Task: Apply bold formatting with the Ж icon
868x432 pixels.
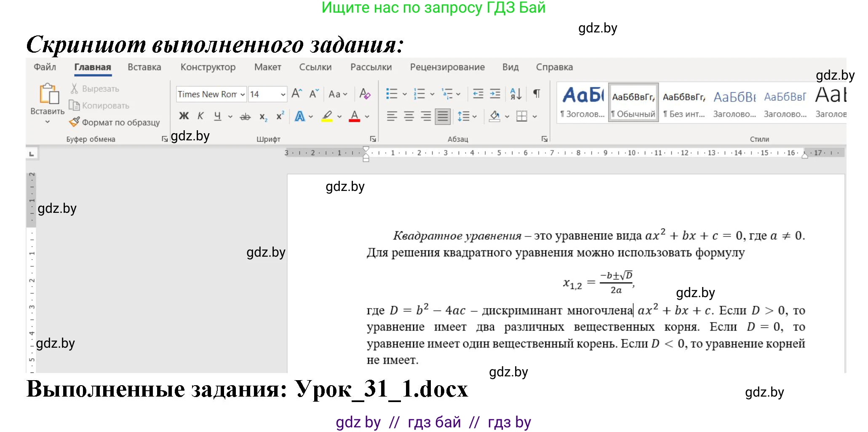Action: click(x=184, y=116)
